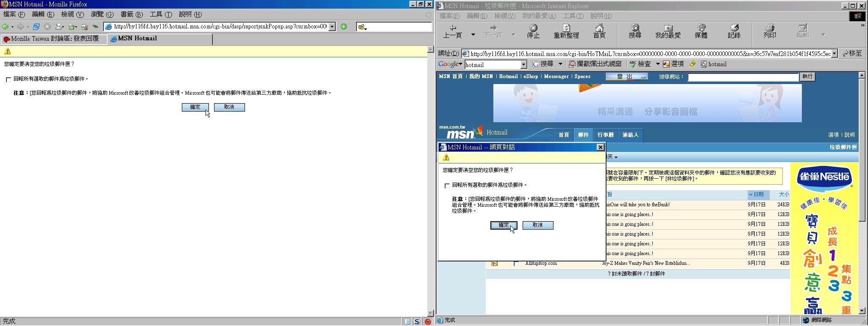Click the Firefox print icon
The height and width of the screenshot is (326, 868).
click(59, 27)
